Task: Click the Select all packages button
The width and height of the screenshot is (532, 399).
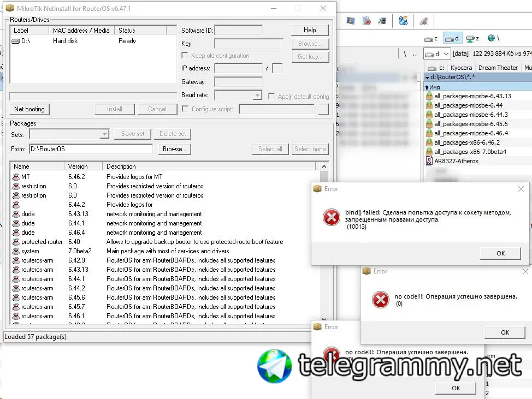Action: pyautogui.click(x=270, y=149)
